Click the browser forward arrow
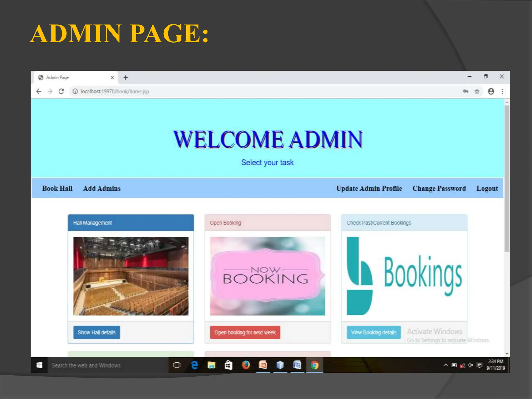532x399 pixels. pos(50,91)
